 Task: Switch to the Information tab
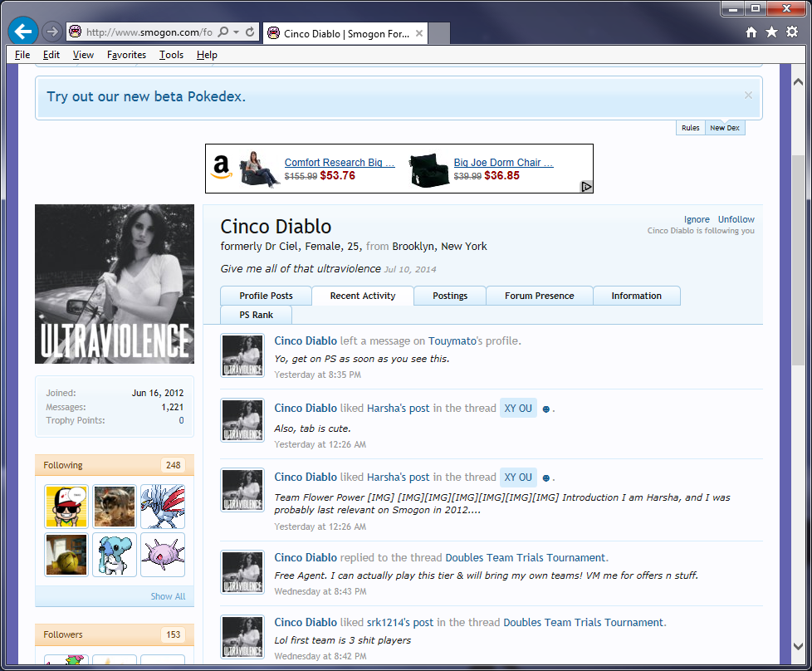pos(637,296)
